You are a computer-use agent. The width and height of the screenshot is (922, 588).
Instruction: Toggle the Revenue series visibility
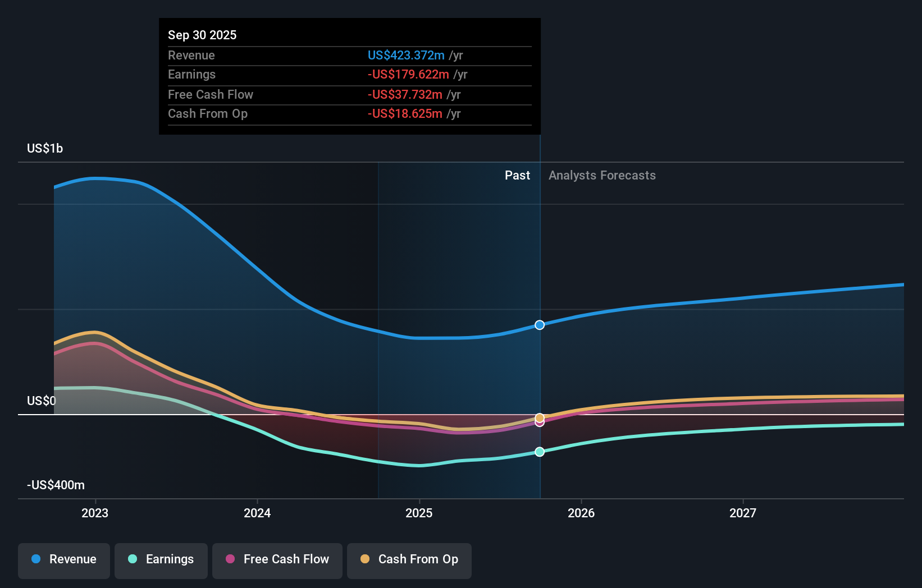pyautogui.click(x=63, y=559)
